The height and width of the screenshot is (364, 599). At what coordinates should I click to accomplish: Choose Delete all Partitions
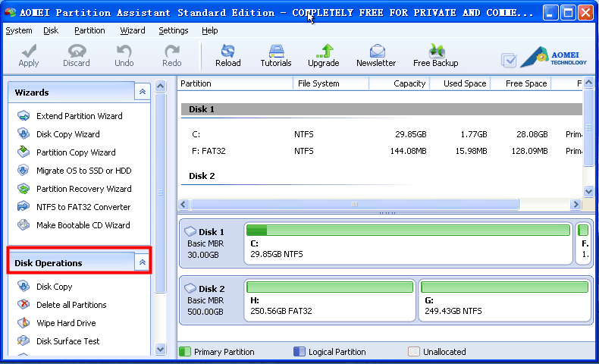(x=71, y=305)
